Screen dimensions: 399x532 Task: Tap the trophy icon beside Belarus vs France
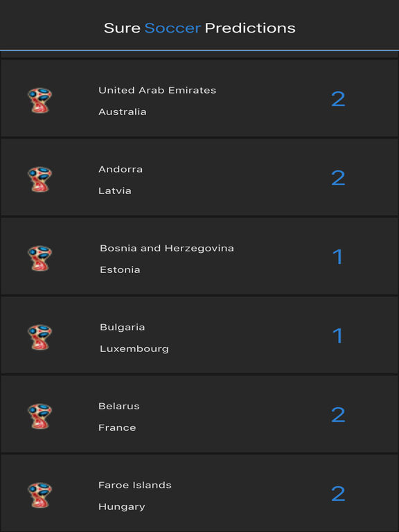coord(39,416)
